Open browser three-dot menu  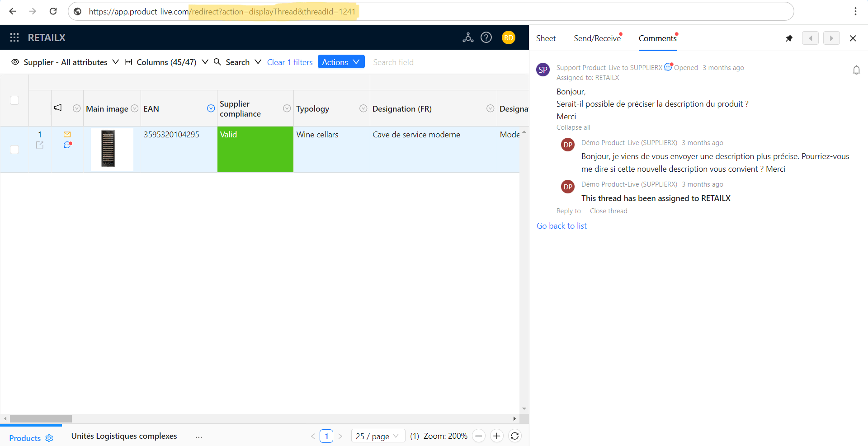click(855, 11)
